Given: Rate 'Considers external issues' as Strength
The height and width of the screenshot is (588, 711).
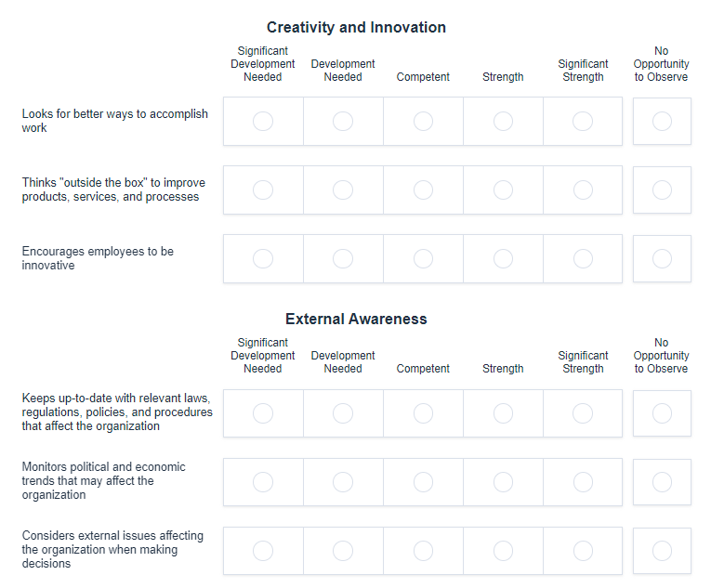Looking at the screenshot, I should pos(503,551).
